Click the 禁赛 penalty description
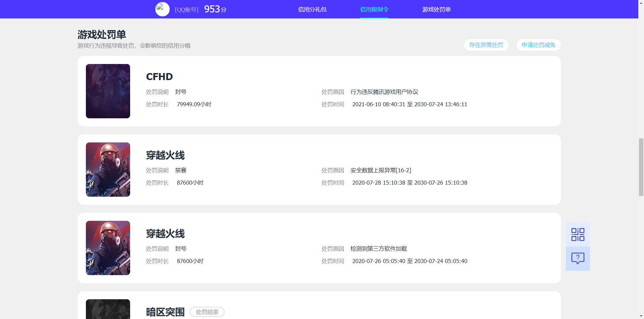Viewport: 644px width, 319px height. coord(181,170)
